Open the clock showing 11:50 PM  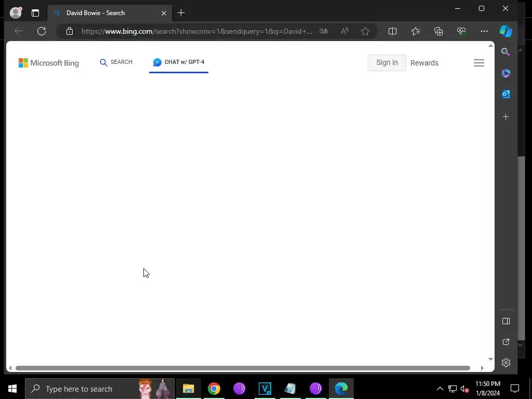(x=487, y=389)
